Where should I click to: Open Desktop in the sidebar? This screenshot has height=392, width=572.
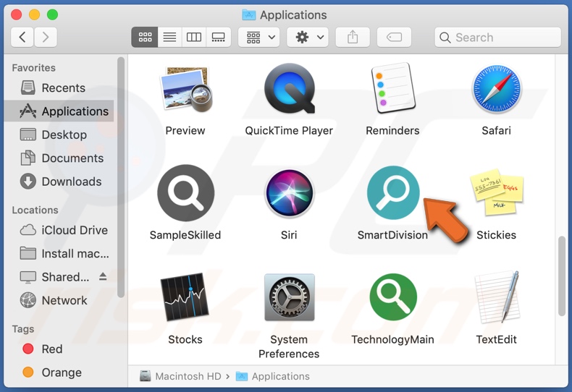(x=59, y=135)
